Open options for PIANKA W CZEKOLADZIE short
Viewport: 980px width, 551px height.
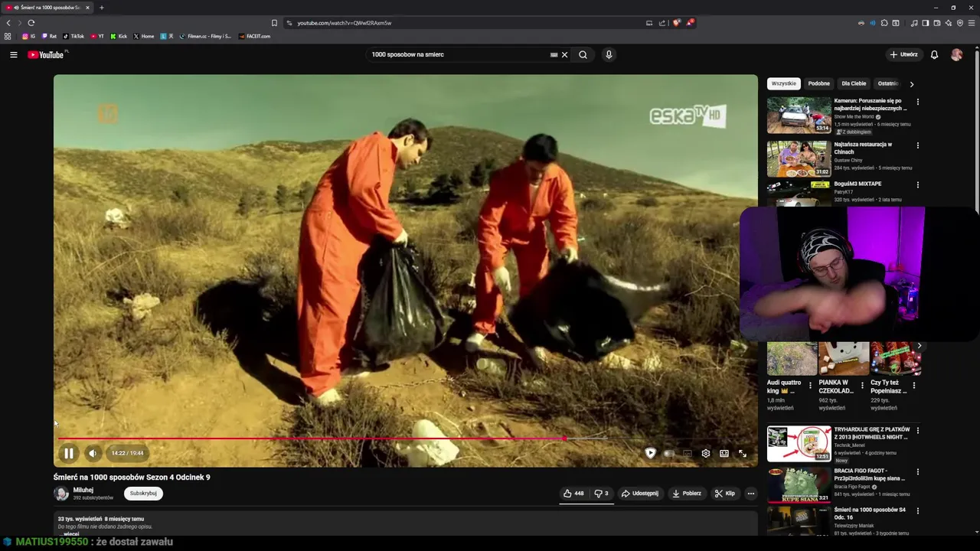pos(862,386)
